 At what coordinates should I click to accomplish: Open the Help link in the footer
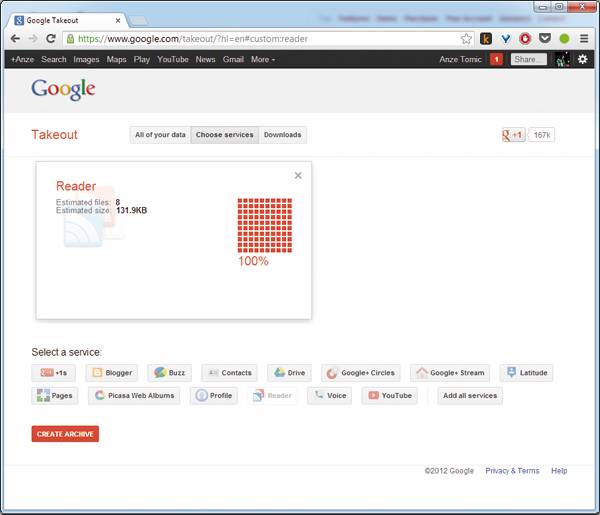point(559,471)
